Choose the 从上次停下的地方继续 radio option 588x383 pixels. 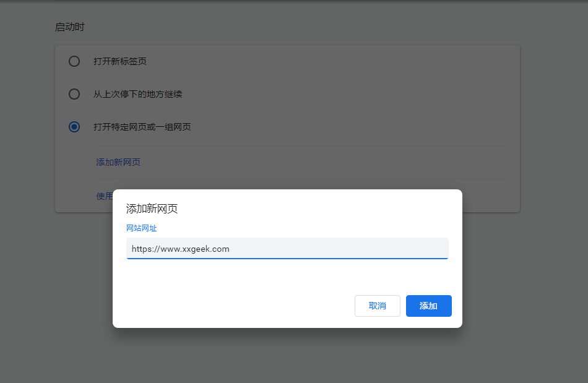click(74, 94)
